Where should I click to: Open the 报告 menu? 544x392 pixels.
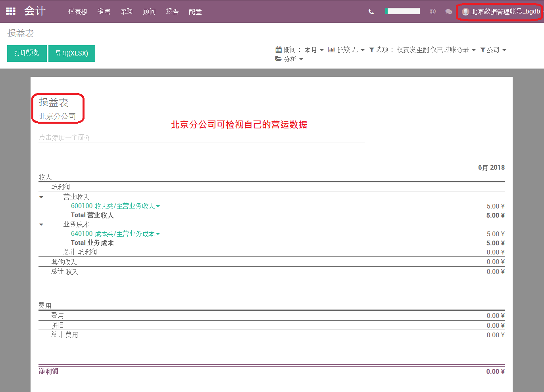tap(172, 11)
